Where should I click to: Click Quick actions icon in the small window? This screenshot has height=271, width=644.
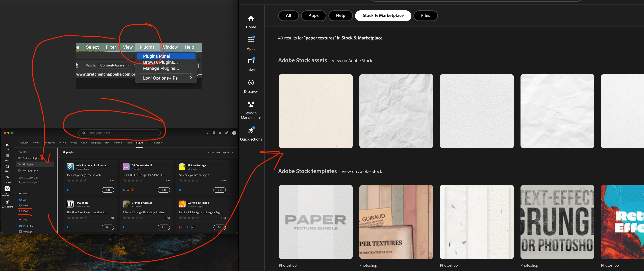pos(7,202)
